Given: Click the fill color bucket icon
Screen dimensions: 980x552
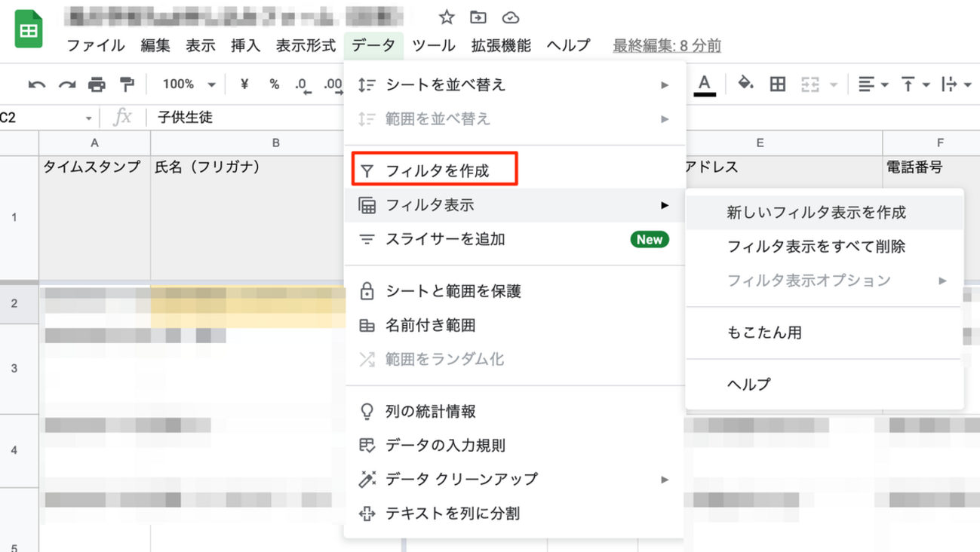Looking at the screenshot, I should pos(745,84).
